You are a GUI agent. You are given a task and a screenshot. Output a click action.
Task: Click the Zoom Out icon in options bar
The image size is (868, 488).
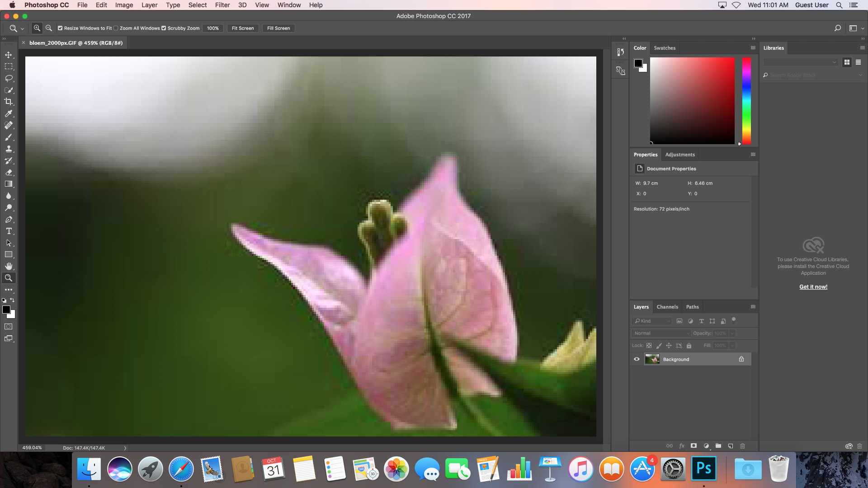pyautogui.click(x=49, y=28)
